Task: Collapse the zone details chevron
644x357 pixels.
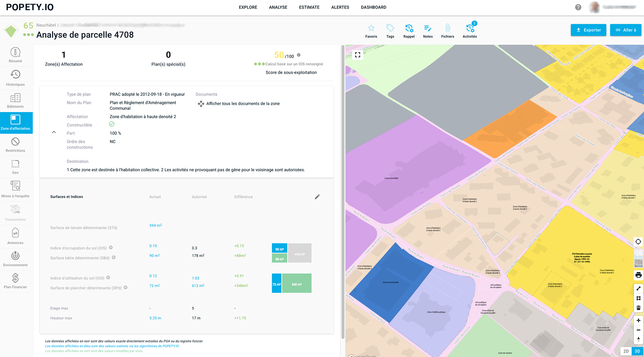Action: tap(54, 132)
